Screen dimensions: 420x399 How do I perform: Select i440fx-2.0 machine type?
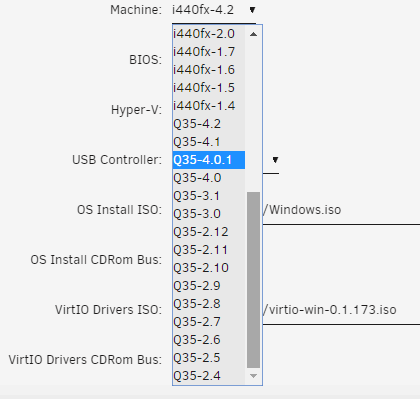(209, 34)
